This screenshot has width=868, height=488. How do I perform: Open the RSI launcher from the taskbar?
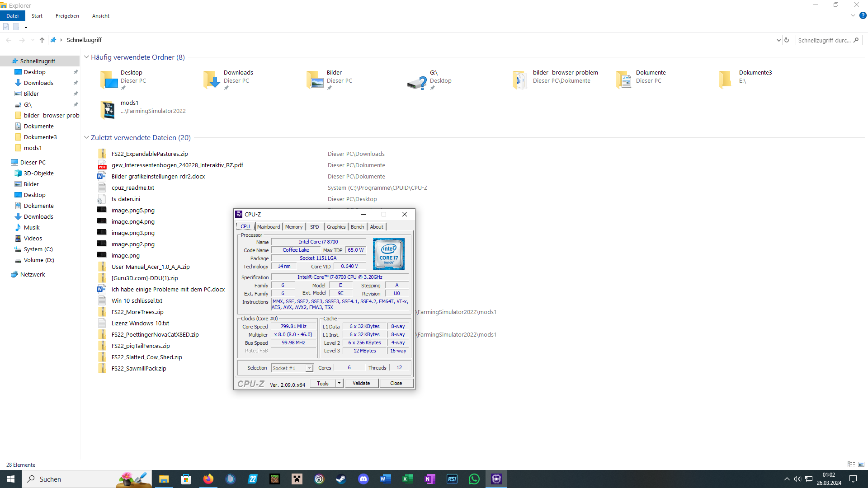click(452, 479)
